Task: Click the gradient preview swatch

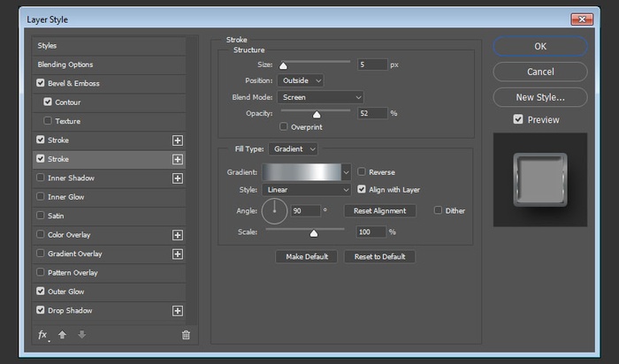Action: (x=301, y=172)
